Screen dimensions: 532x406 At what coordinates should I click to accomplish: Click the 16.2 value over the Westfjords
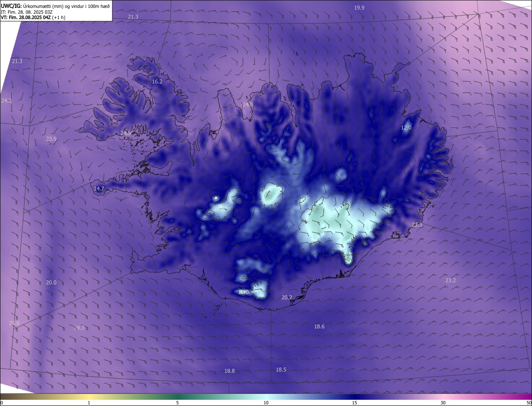pyautogui.click(x=157, y=82)
